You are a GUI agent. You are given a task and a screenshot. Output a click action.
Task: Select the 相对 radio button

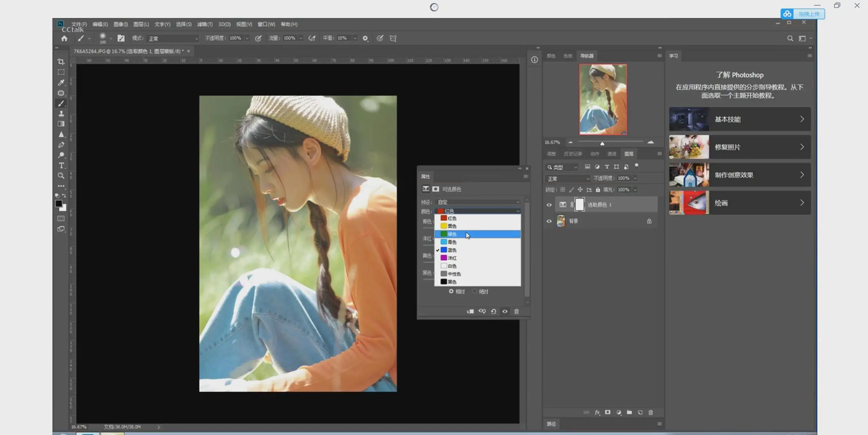click(451, 291)
